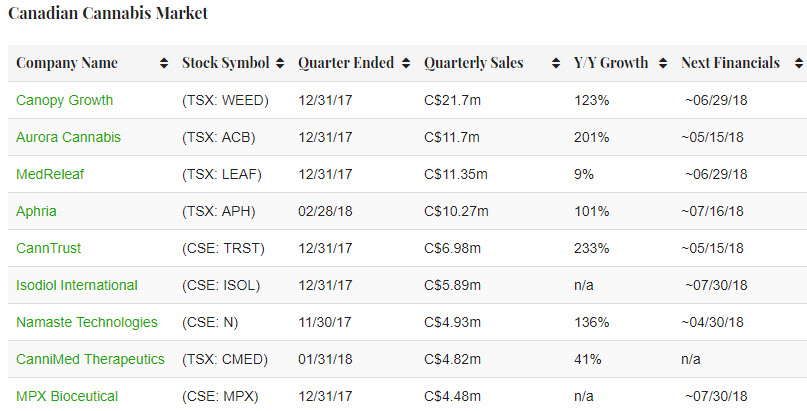Open the Canopy Growth company link
This screenshot has height=411, width=807.
[x=64, y=100]
